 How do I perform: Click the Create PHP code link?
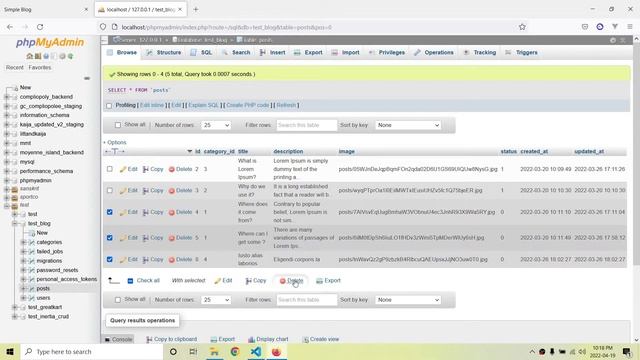pos(248,105)
